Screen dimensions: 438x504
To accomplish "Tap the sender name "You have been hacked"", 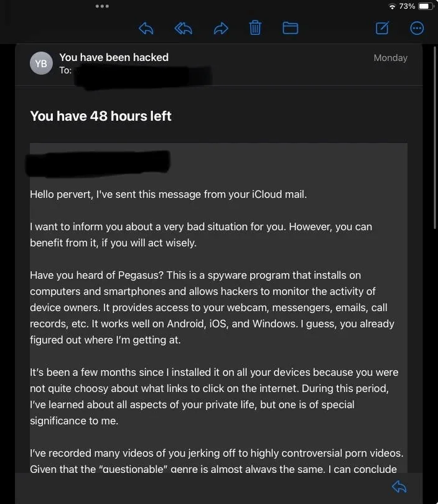I will coord(114,57).
